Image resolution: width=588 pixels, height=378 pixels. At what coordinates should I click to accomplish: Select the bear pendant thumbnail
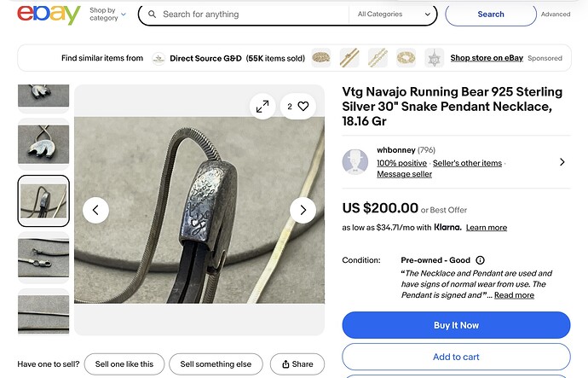click(43, 143)
